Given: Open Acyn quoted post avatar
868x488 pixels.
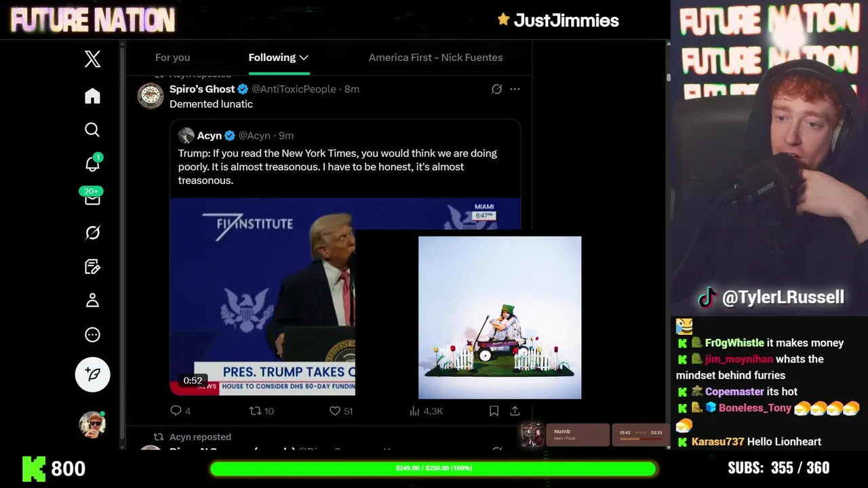Looking at the screenshot, I should click(x=186, y=136).
